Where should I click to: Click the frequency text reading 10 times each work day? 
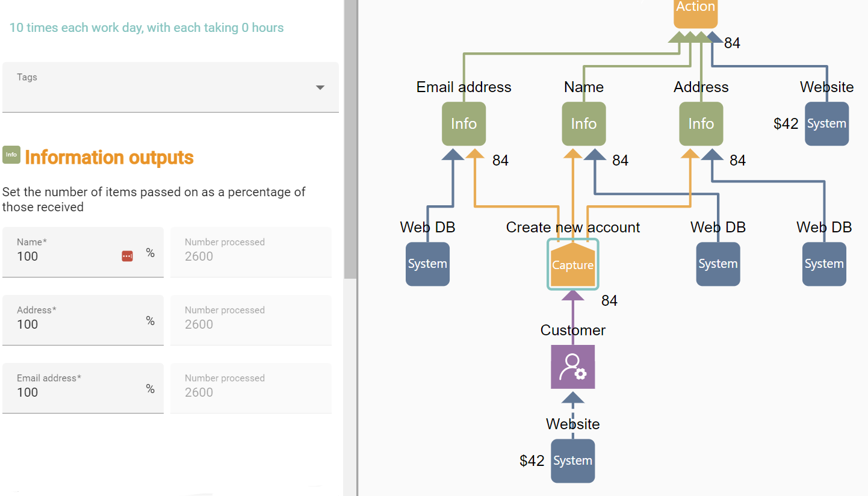click(x=146, y=28)
